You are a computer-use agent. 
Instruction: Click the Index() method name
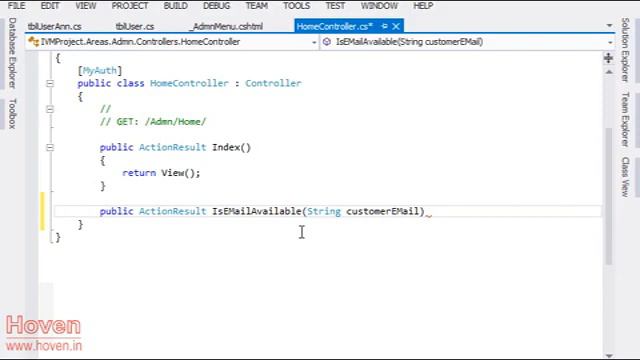231,147
